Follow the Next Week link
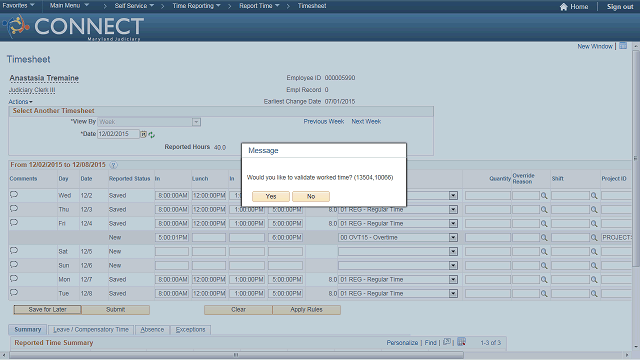This screenshot has height=360, width=640. coord(366,122)
